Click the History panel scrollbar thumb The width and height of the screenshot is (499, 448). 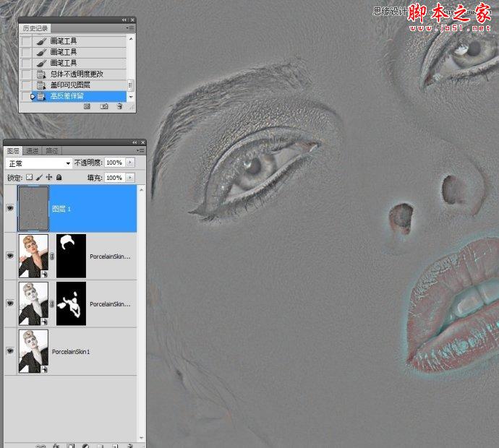point(130,85)
